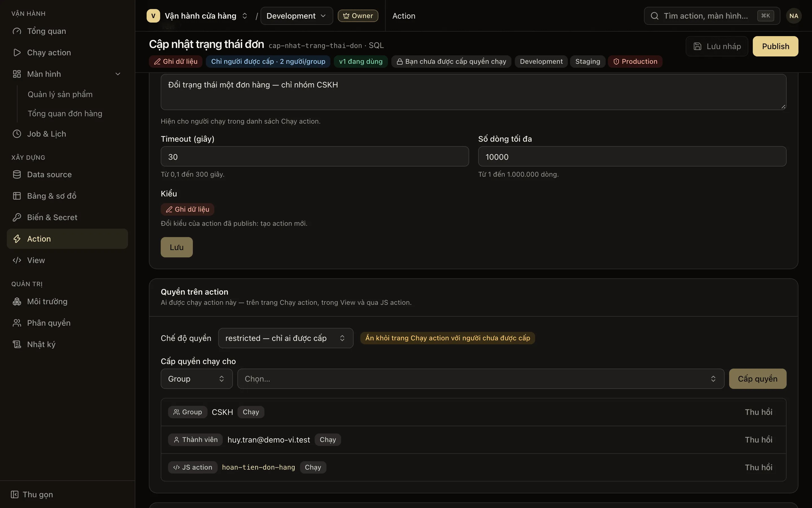Open the Chế độ quyền restricted dropdown
The width and height of the screenshot is (812, 508).
click(x=285, y=338)
